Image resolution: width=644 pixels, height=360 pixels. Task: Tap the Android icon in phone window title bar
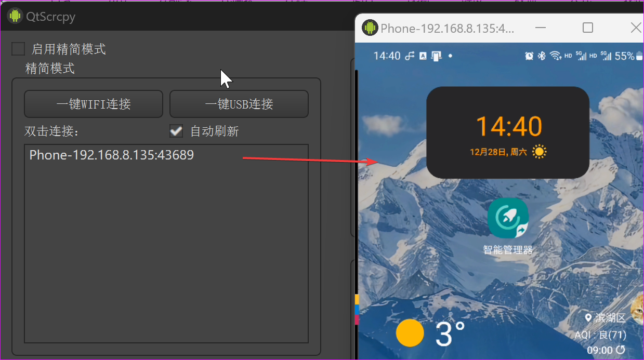coord(370,28)
